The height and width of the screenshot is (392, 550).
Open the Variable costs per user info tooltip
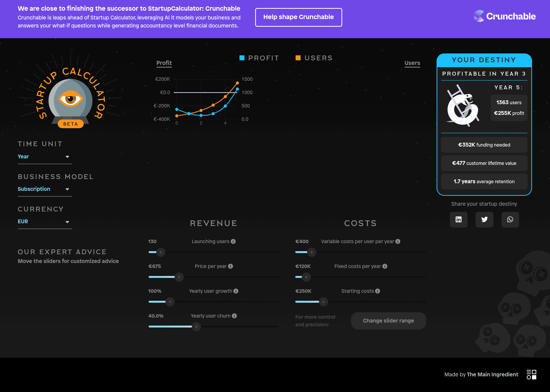point(398,241)
